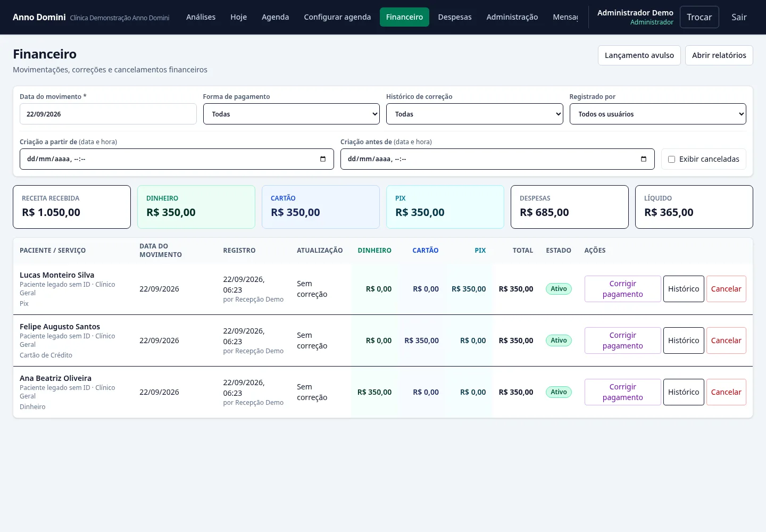Cancel Ana Beatriz Oliveira's transaction
766x532 pixels.
click(x=726, y=392)
